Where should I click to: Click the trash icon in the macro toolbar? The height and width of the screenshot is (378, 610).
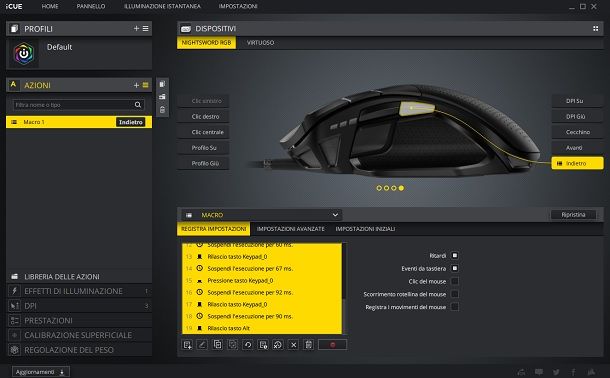309,345
